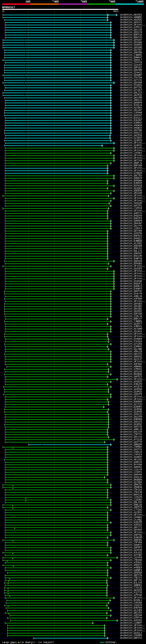The image size is (146, 644).
Task: Click label UniRef100_A9S7P1
Action: 131,206
